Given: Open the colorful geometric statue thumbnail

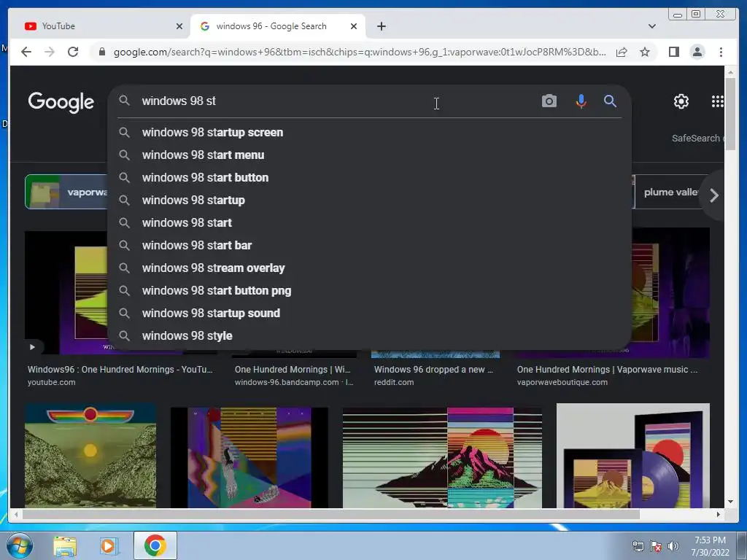Looking at the screenshot, I should pyautogui.click(x=249, y=457).
